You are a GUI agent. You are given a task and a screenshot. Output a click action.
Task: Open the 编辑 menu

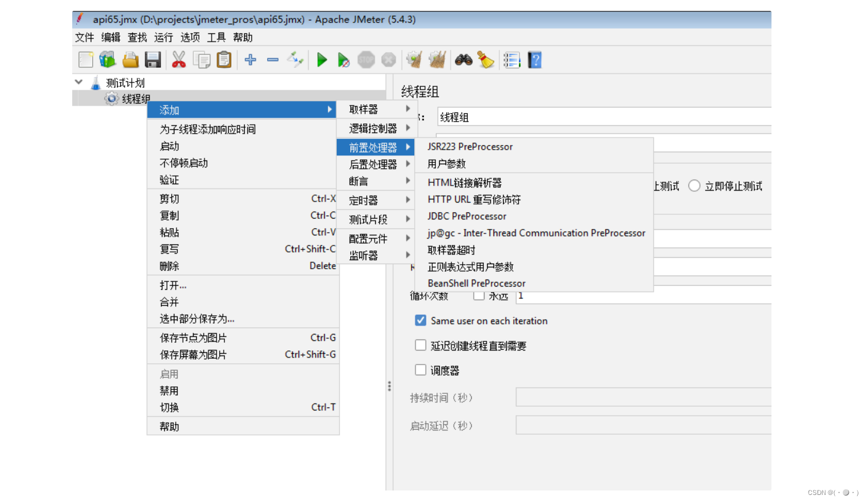(111, 38)
